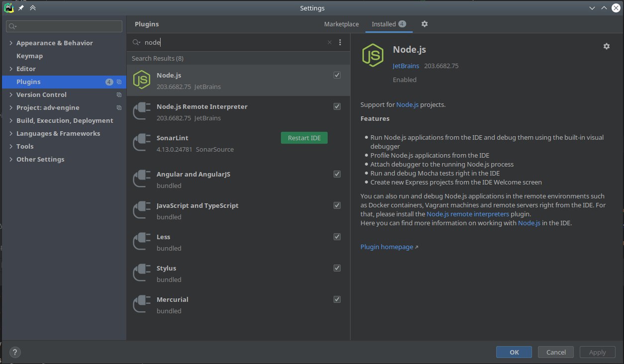Expand Languages & Frameworks section
Screen dimensions: 624x364
(x=11, y=134)
